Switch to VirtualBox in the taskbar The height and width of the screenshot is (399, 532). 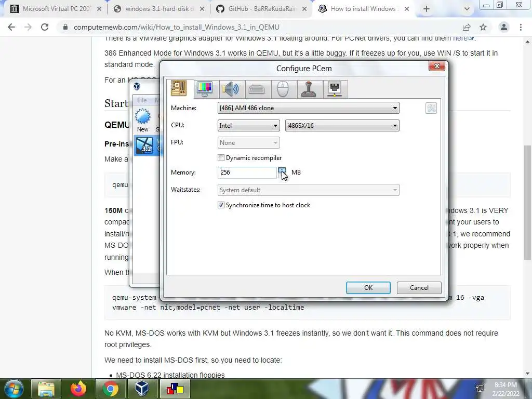[x=142, y=389]
